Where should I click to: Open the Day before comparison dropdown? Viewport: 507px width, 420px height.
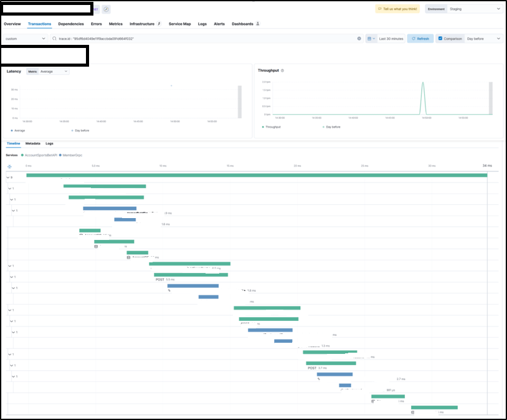click(483, 39)
